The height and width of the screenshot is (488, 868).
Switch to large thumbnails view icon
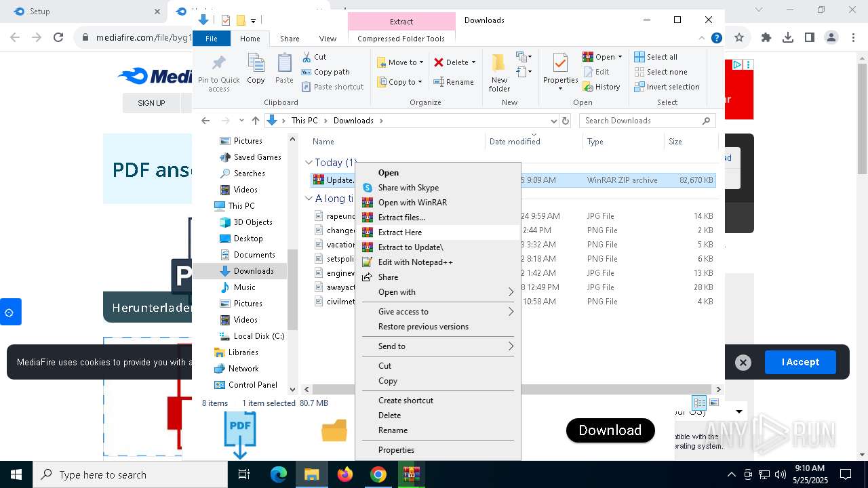coord(713,403)
